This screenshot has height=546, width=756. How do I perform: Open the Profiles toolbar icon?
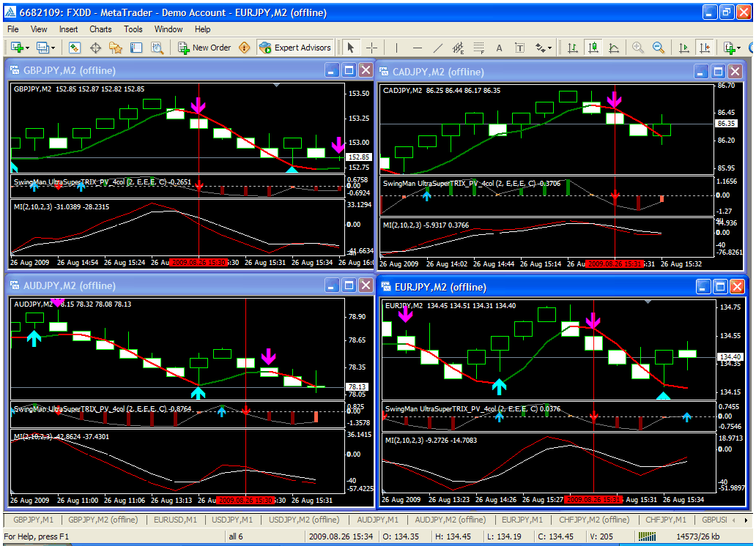click(42, 48)
